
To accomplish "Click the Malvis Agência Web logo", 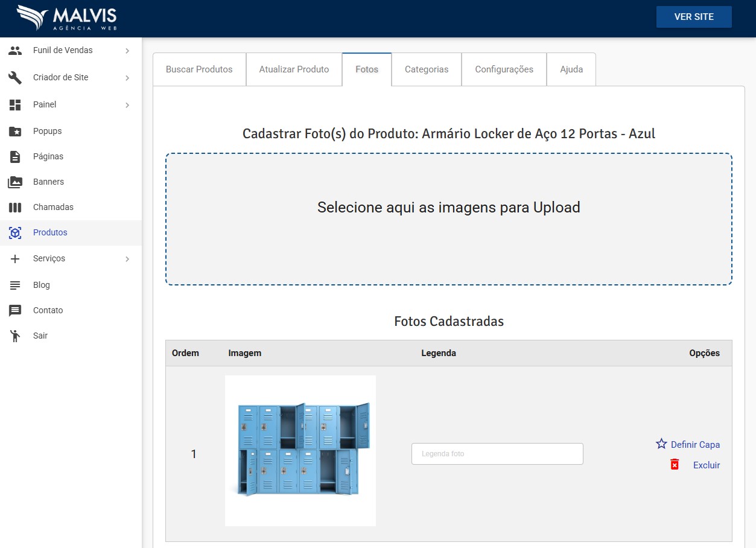I will click(x=66, y=18).
